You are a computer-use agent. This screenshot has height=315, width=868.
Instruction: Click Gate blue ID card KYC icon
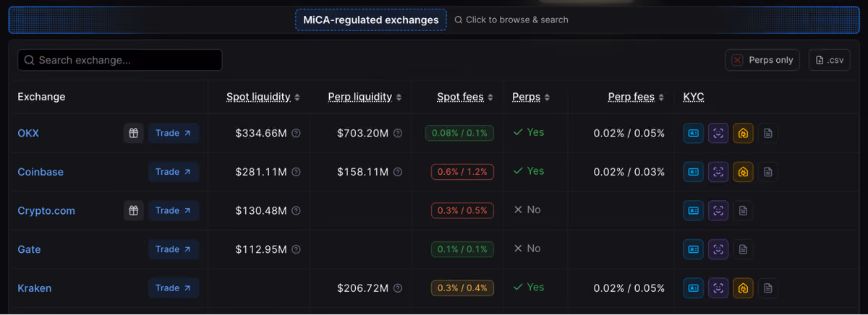click(694, 249)
